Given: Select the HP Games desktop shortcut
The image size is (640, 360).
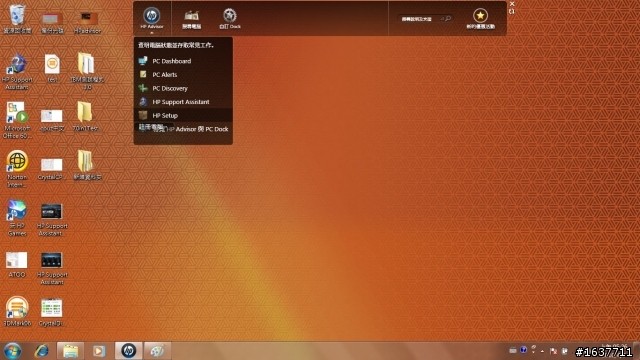Looking at the screenshot, I should pos(17,218).
